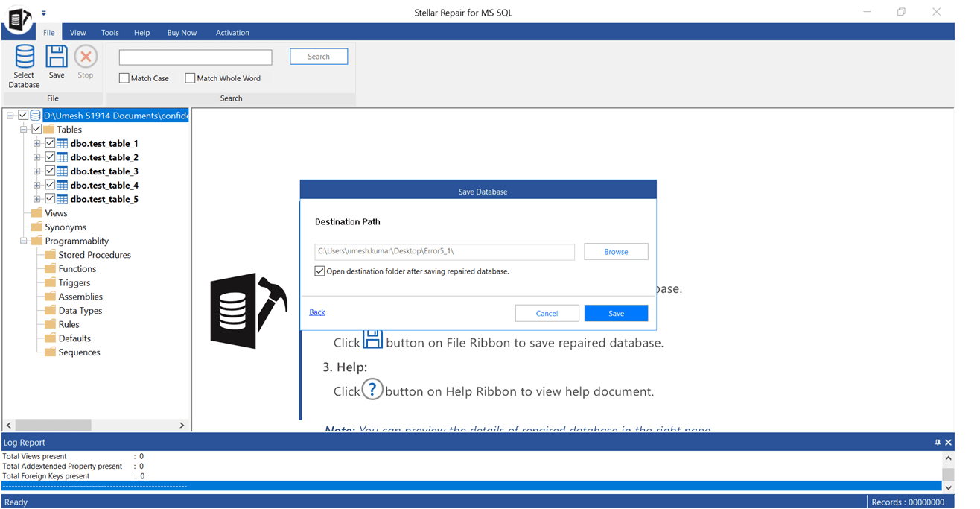Uncheck Open destination folder after saving checkbox

click(x=320, y=271)
